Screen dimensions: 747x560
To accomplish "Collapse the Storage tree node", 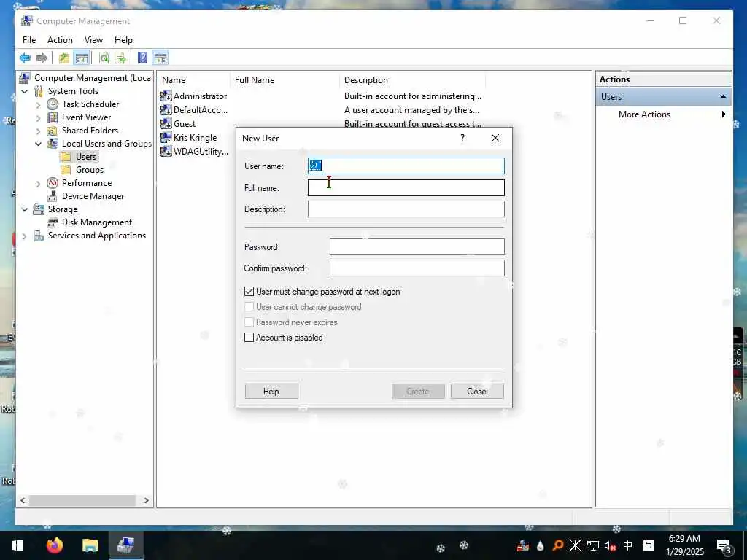I will (x=25, y=209).
